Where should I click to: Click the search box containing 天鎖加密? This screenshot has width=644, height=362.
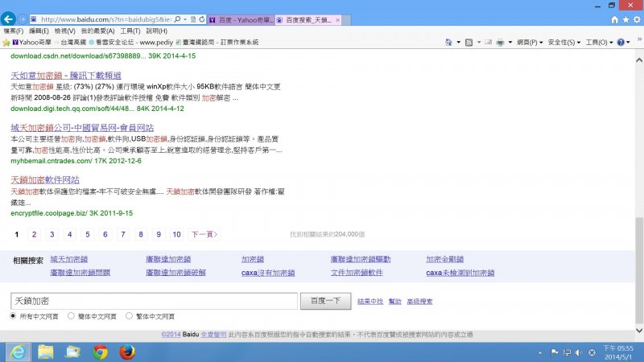coord(154,301)
